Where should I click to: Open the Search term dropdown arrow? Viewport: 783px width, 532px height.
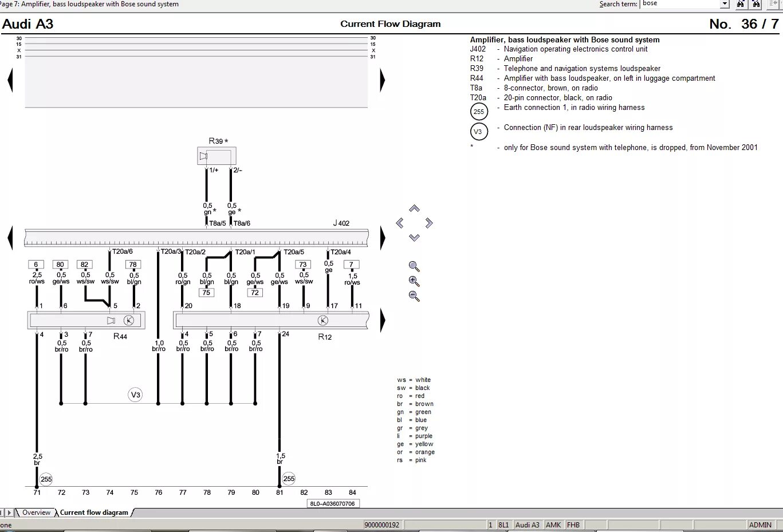725,4
